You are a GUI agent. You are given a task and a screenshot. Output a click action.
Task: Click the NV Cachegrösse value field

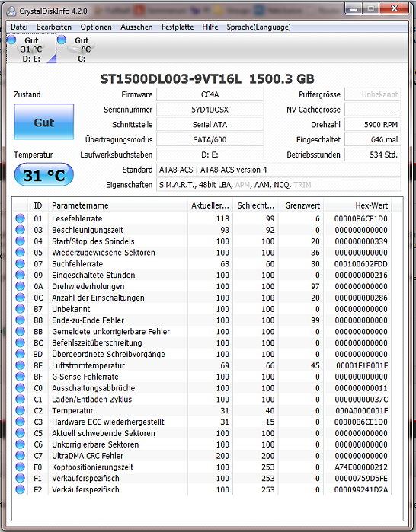click(373, 110)
